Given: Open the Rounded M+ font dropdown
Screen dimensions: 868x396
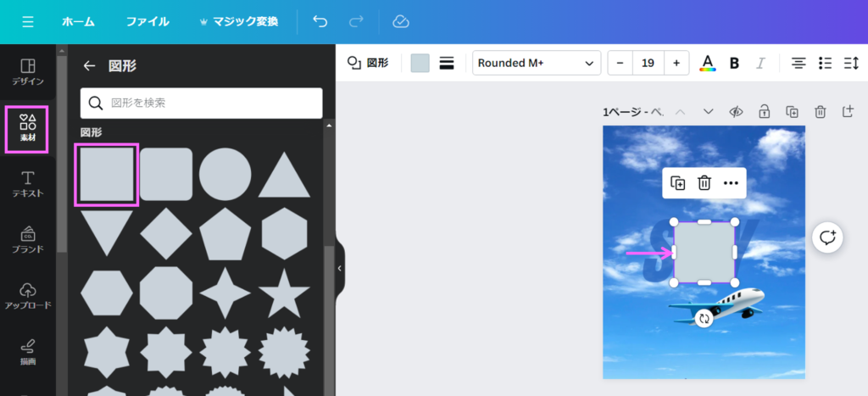Looking at the screenshot, I should [536, 64].
